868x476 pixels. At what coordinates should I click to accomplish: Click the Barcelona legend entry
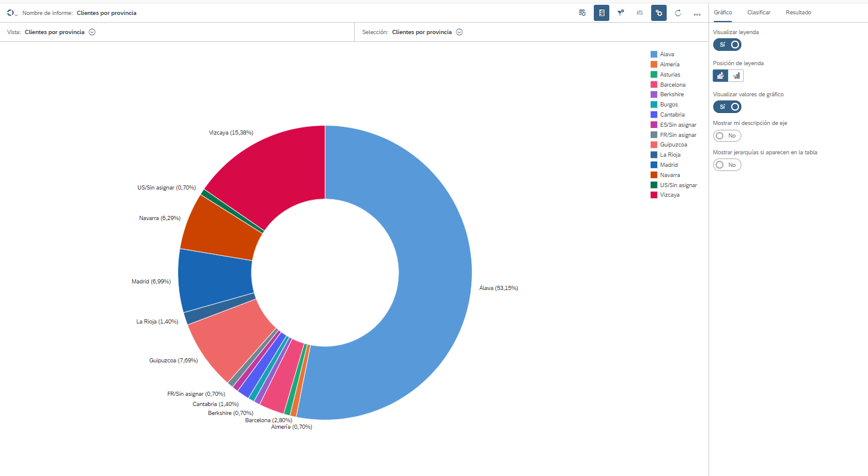click(x=668, y=85)
